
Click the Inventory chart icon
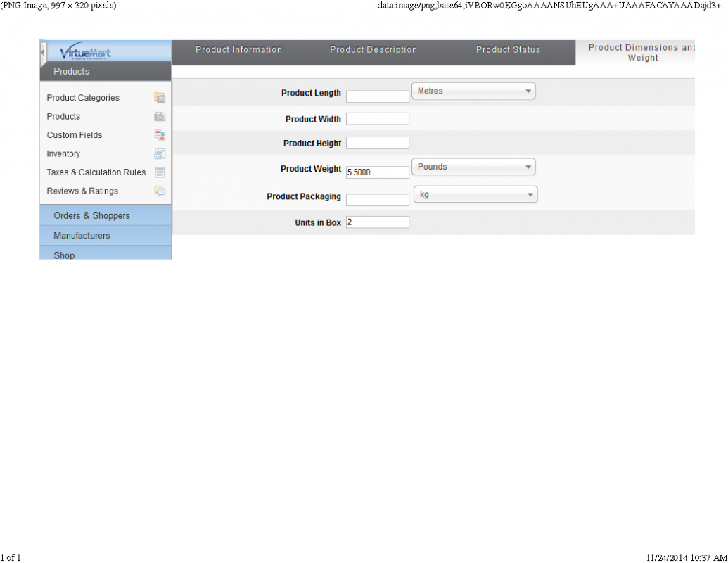click(160, 153)
